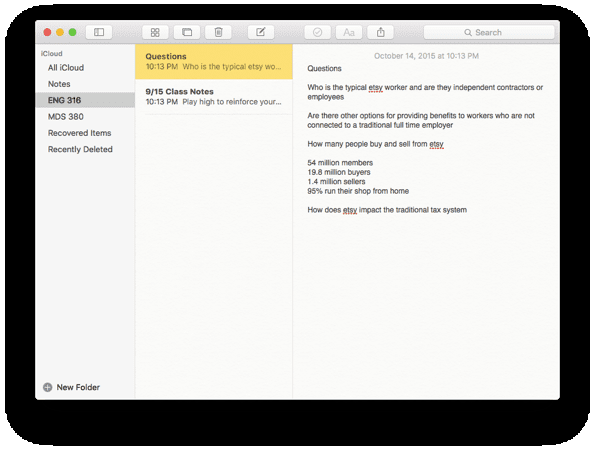Open the Aa text format button

[349, 32]
